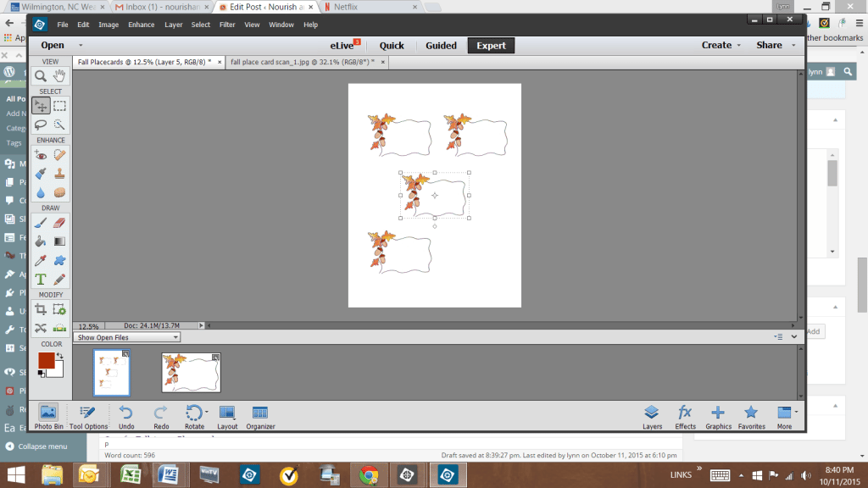The image size is (868, 488).
Task: Switch to Guided editing mode
Action: 441,46
